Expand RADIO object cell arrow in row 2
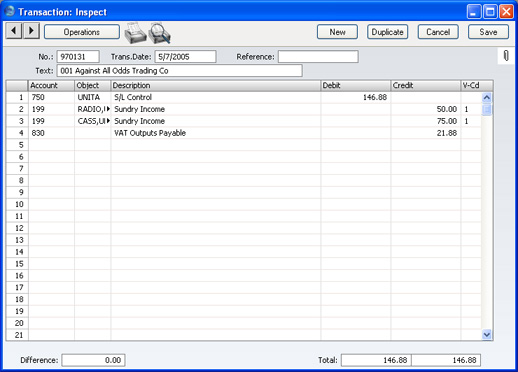The height and width of the screenshot is (372, 518). tap(108, 109)
